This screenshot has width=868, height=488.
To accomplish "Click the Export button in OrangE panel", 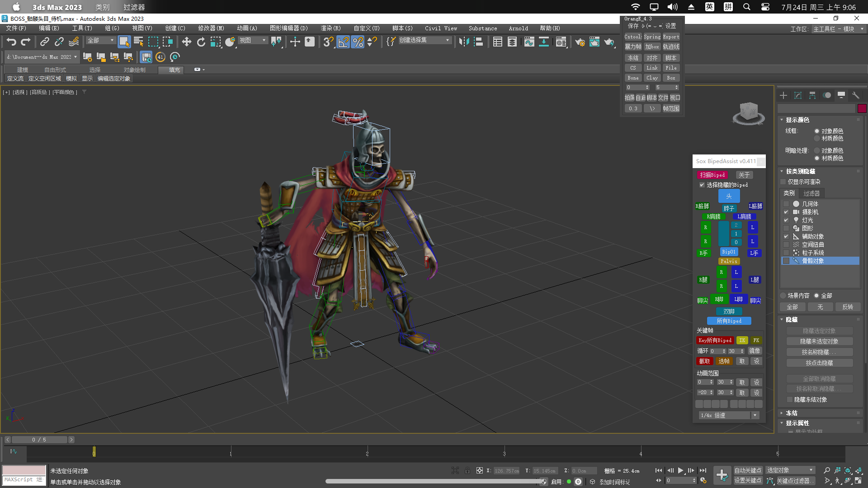I will pyautogui.click(x=671, y=37).
